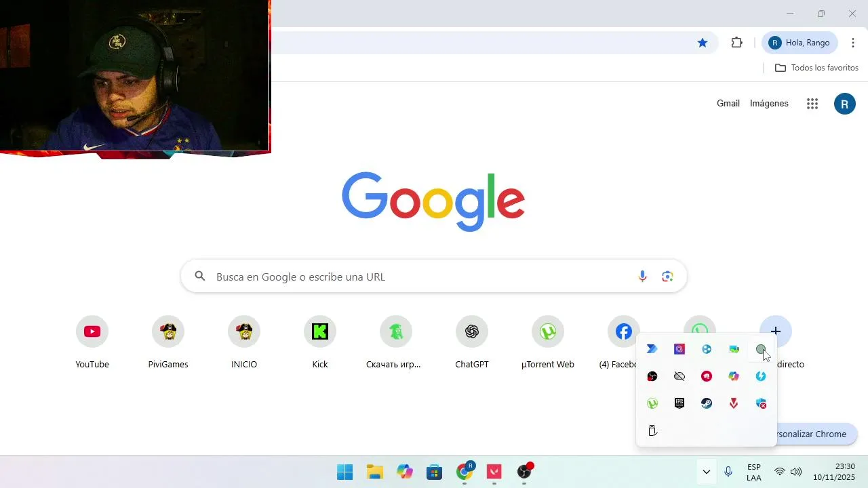Click the gray circle tray icon
This screenshot has width=868, height=488.
click(x=761, y=349)
